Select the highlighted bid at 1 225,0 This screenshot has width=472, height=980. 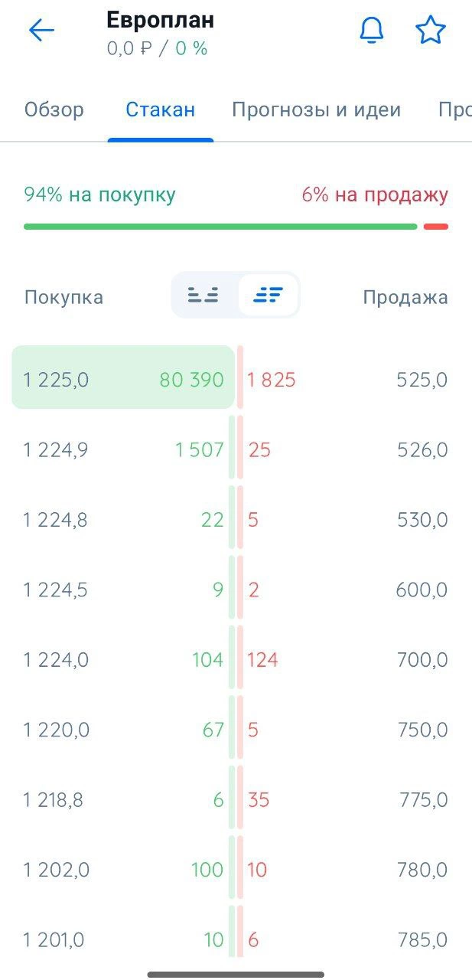point(122,379)
